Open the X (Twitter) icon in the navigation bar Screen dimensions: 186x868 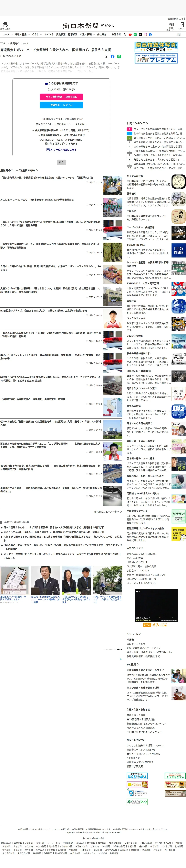(125, 34)
